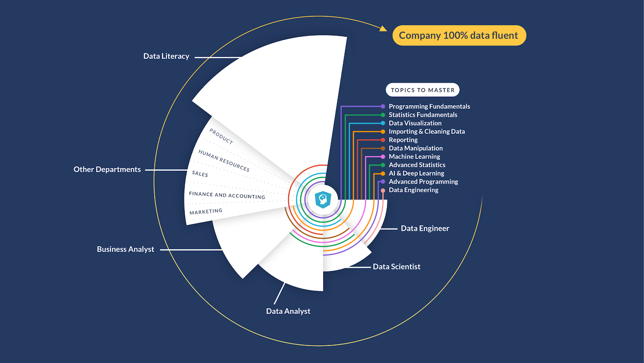The image size is (644, 363).
Task: Select the AI & Deep Learning entry
Action: click(416, 173)
